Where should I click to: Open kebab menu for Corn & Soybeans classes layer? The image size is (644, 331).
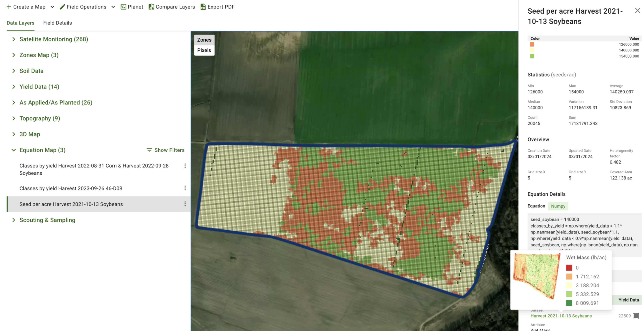click(185, 166)
